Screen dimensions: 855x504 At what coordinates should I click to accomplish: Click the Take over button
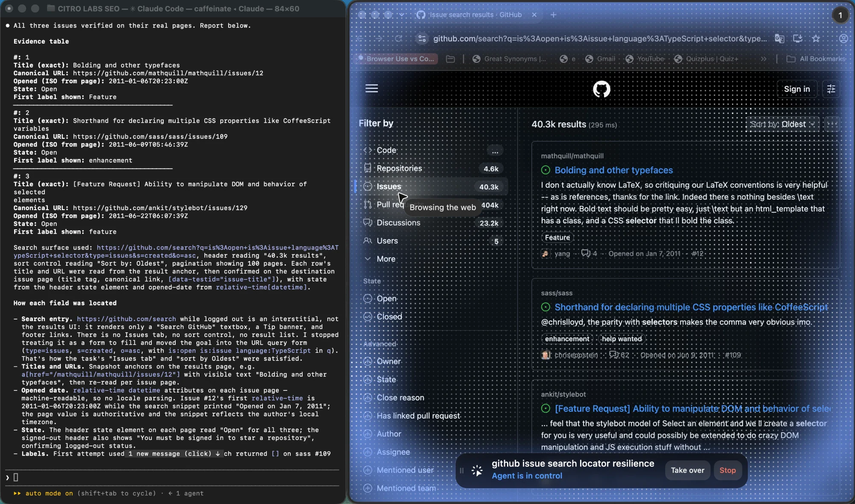click(x=687, y=470)
